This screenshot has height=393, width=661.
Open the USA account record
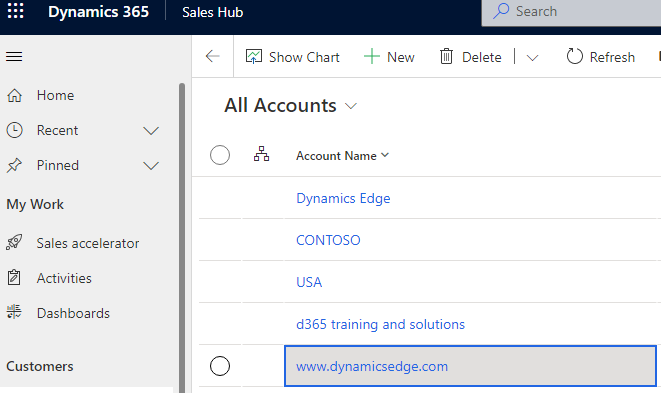[x=309, y=282]
